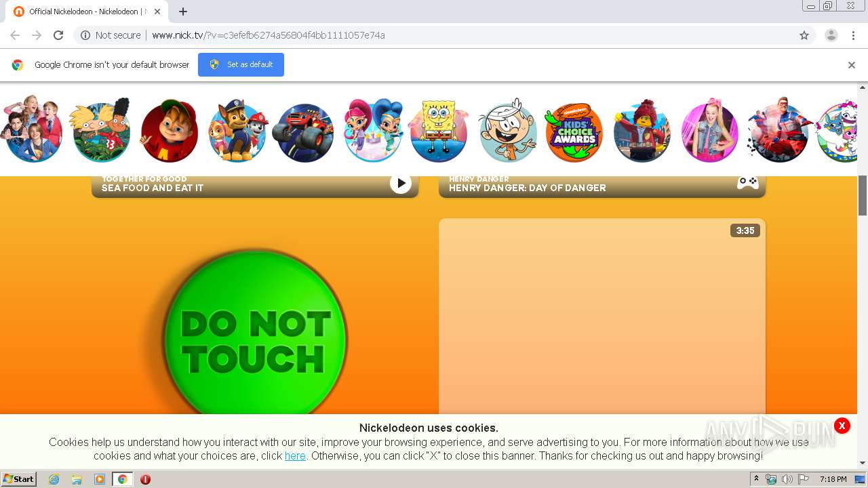
Task: Open the Chrome three-dot menu
Action: [854, 35]
